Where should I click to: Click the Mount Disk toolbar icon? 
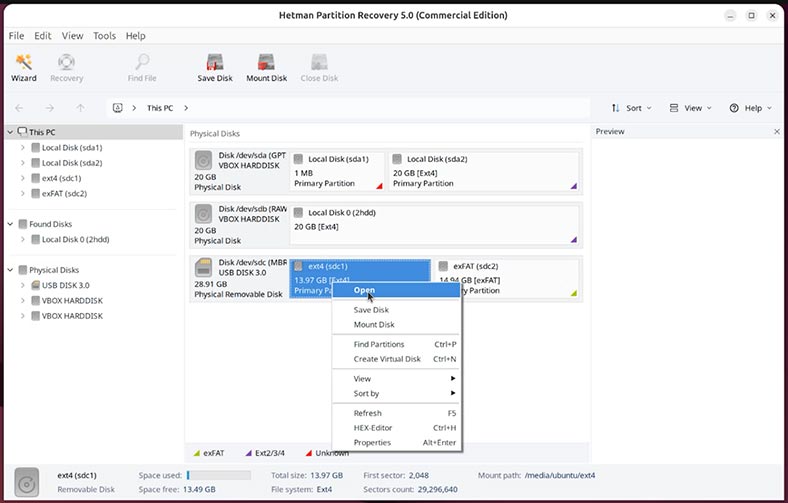266,68
